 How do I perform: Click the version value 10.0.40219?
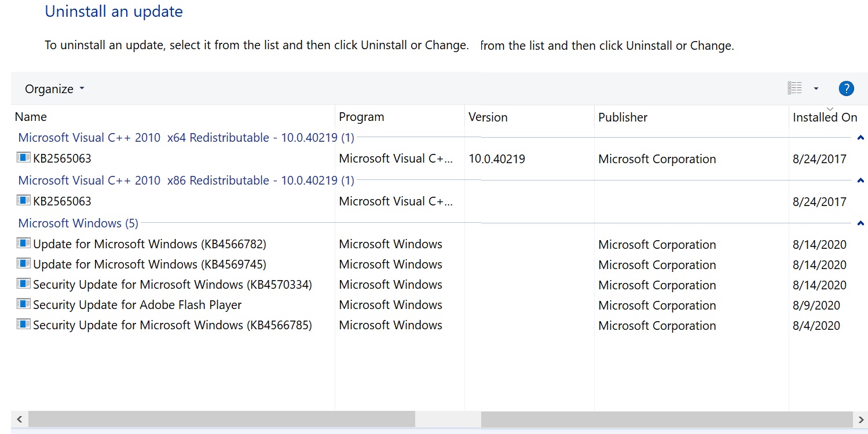(497, 159)
